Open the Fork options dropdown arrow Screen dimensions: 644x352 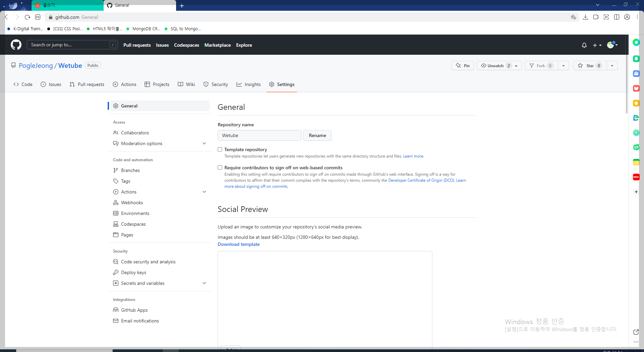point(563,65)
